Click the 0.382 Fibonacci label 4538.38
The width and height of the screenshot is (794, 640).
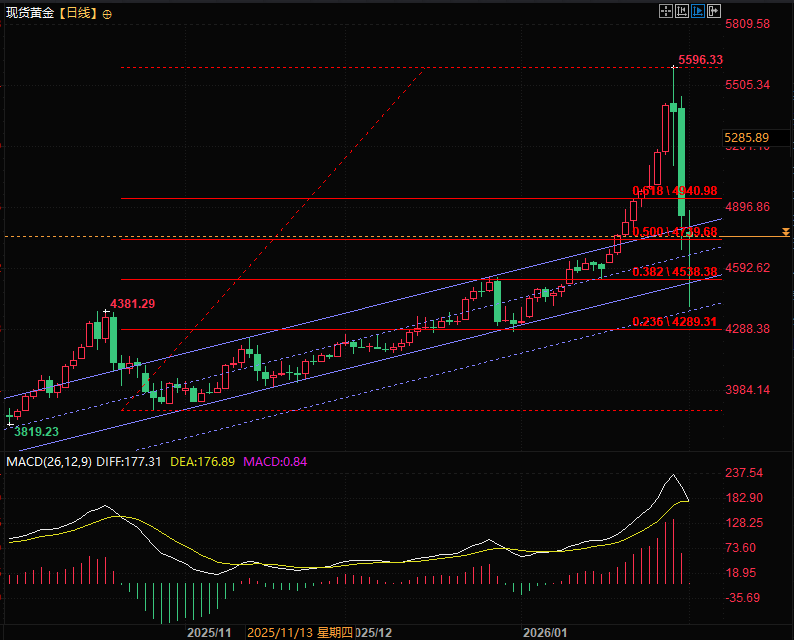(675, 272)
